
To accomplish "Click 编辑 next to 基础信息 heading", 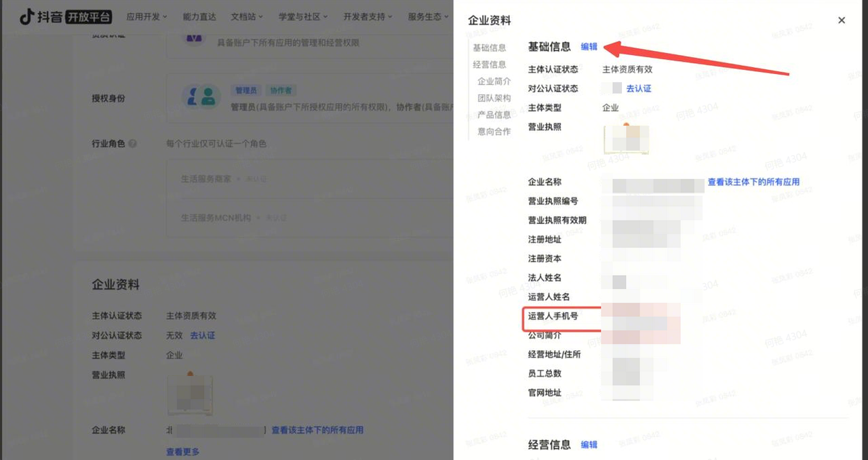I will point(589,47).
